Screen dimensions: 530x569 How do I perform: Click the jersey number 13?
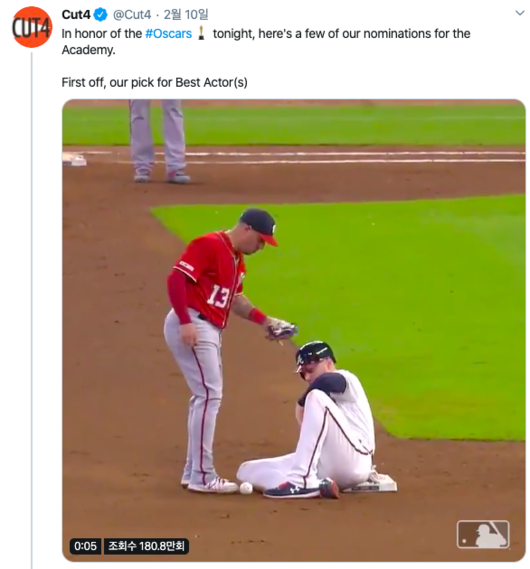click(218, 296)
